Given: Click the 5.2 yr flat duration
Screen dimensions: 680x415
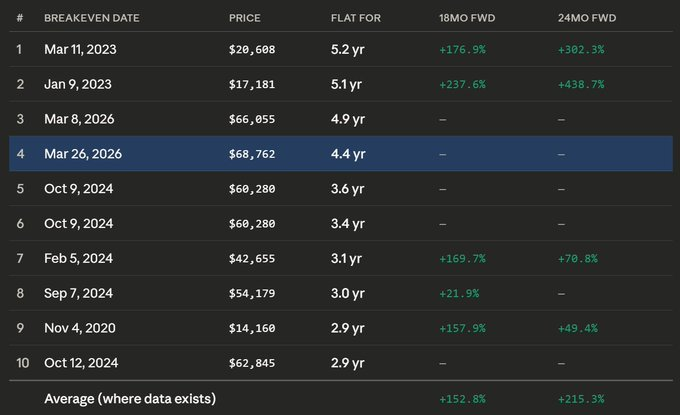Looking at the screenshot, I should 348,49.
